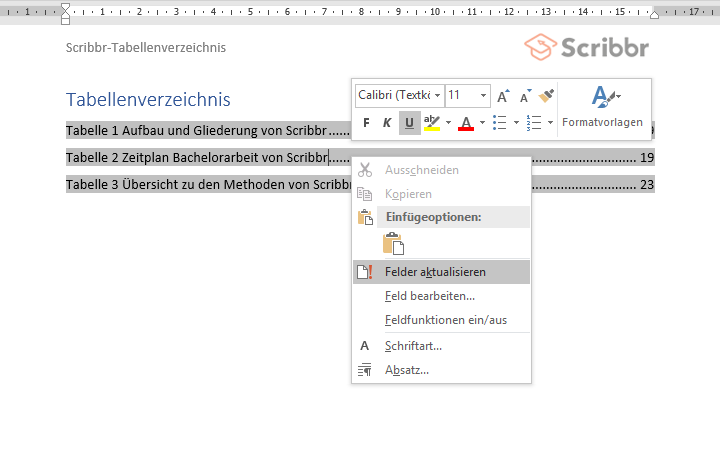Click Tabelle 3 Übersicht zu den Methoden entry
Image resolution: width=720 pixels, height=450 pixels.
[x=208, y=185]
